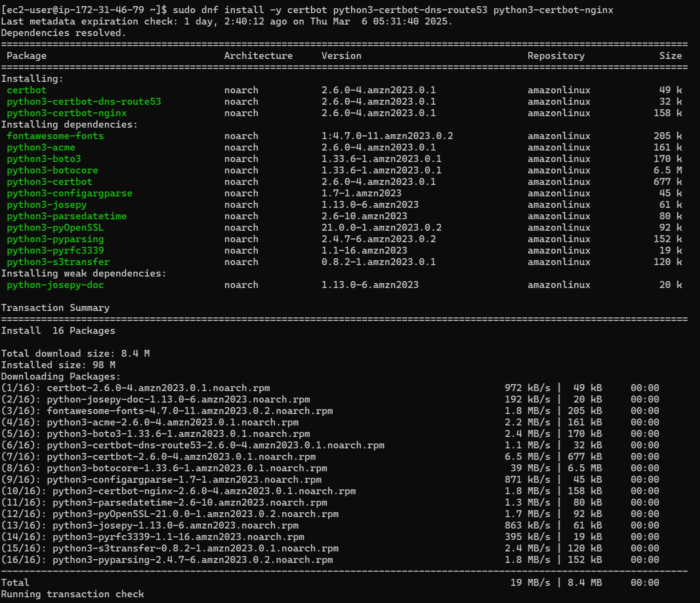Select 'python3-josepy' in the dependencies table
Image resolution: width=700 pixels, height=603 pixels.
coord(47,205)
